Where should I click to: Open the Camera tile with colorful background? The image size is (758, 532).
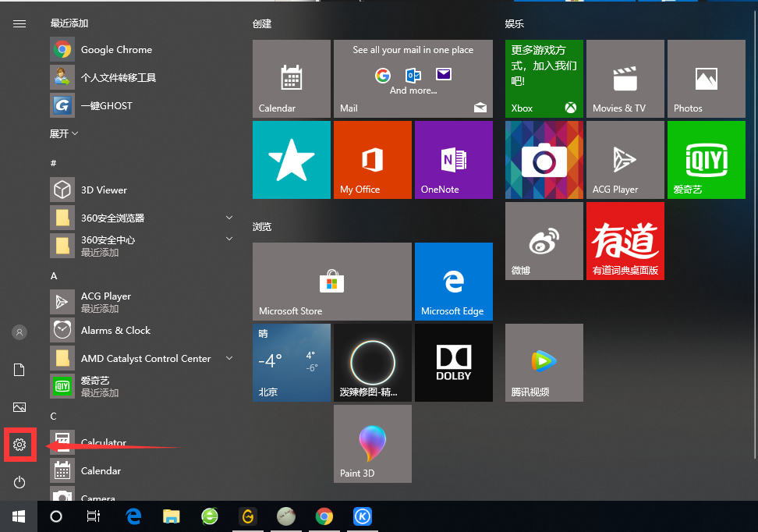click(x=544, y=160)
